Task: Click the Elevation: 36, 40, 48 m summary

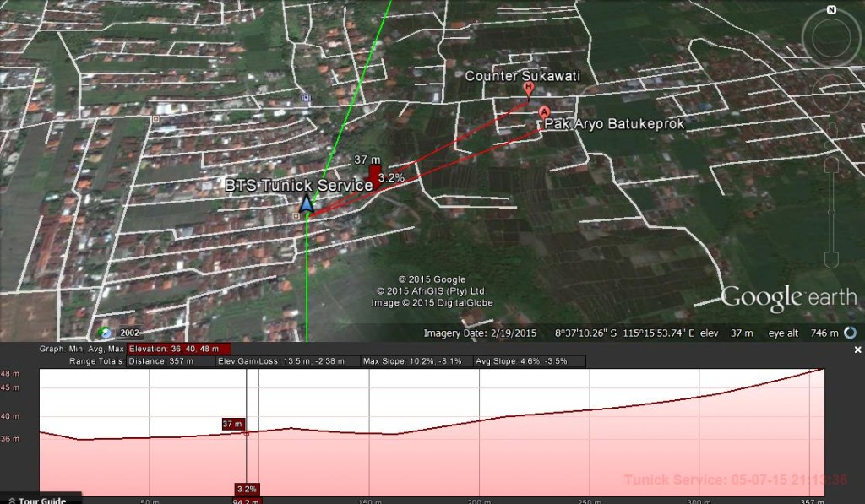Action: 179,349
